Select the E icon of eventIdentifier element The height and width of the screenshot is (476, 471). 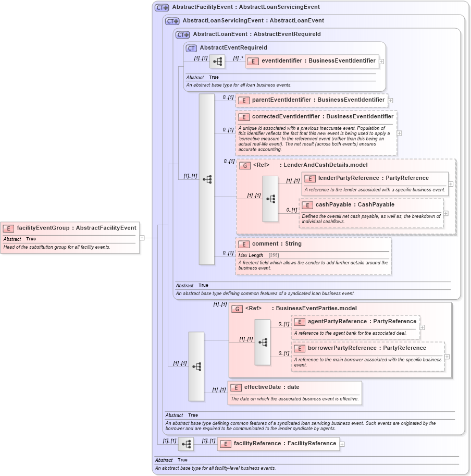(x=253, y=61)
